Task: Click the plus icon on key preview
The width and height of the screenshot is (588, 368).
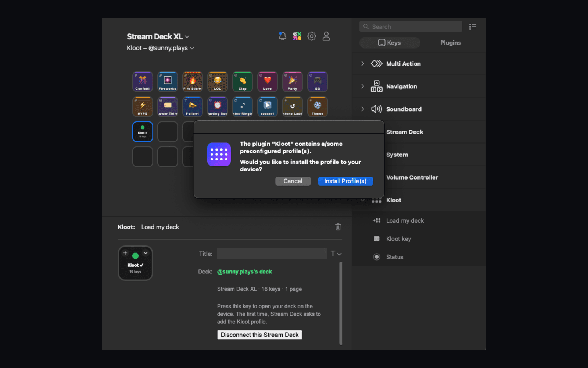Action: (125, 253)
